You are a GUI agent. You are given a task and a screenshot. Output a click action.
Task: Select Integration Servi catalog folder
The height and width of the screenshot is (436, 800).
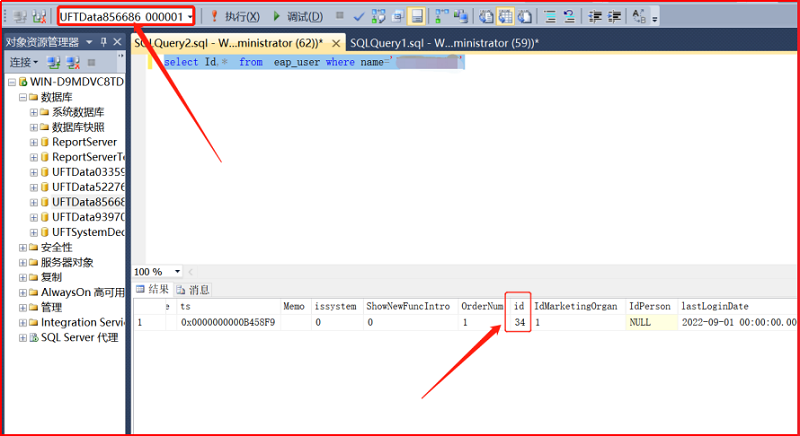tap(82, 322)
